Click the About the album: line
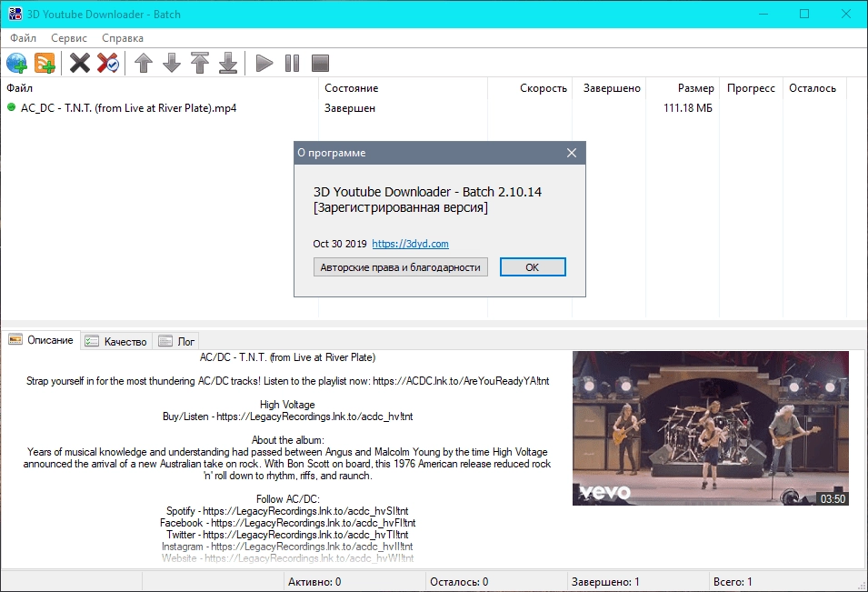Viewport: 868px width, 592px height. pyautogui.click(x=287, y=440)
